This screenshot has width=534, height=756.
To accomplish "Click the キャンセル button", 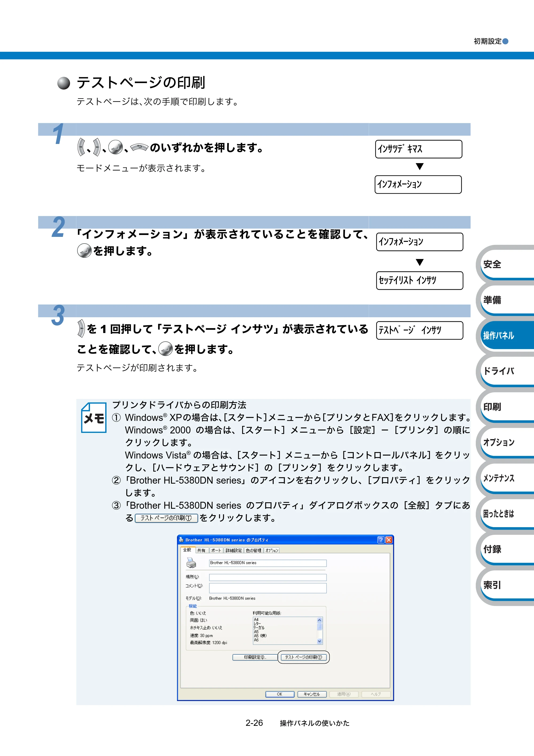I will [x=312, y=694].
